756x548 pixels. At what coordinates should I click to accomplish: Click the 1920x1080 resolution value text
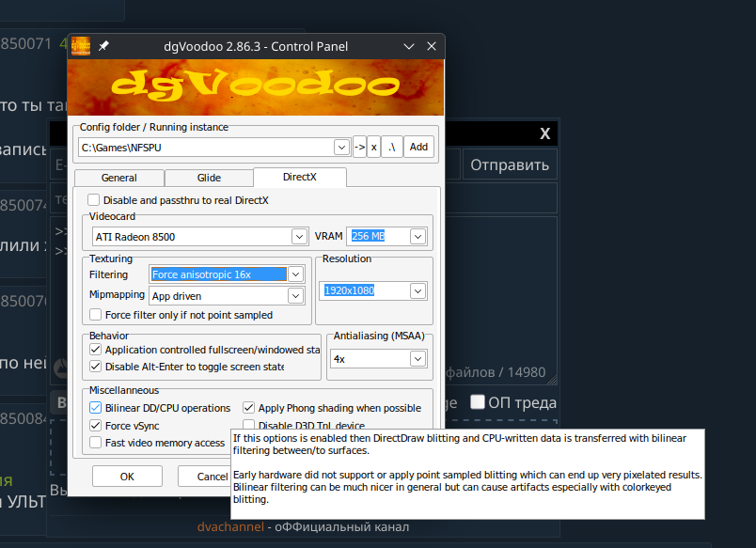(349, 290)
